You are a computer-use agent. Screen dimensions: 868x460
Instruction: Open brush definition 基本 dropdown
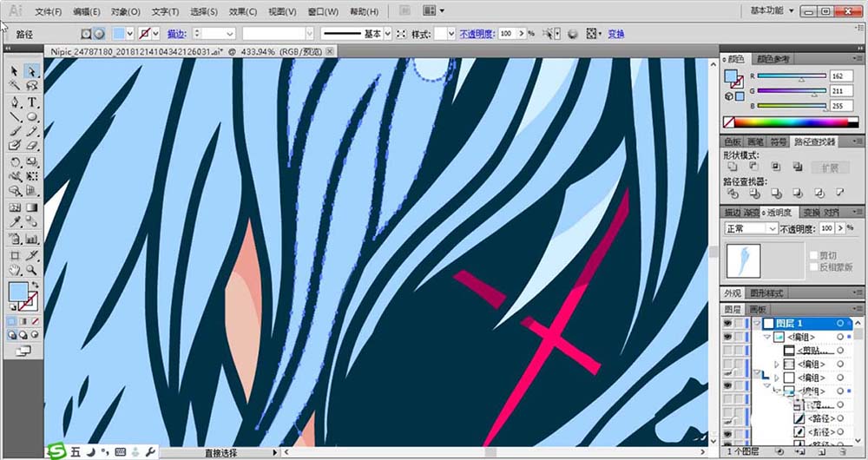[387, 34]
